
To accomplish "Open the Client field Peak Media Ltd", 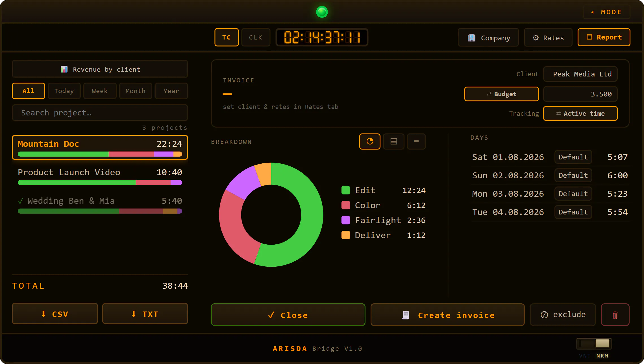I will 580,74.
